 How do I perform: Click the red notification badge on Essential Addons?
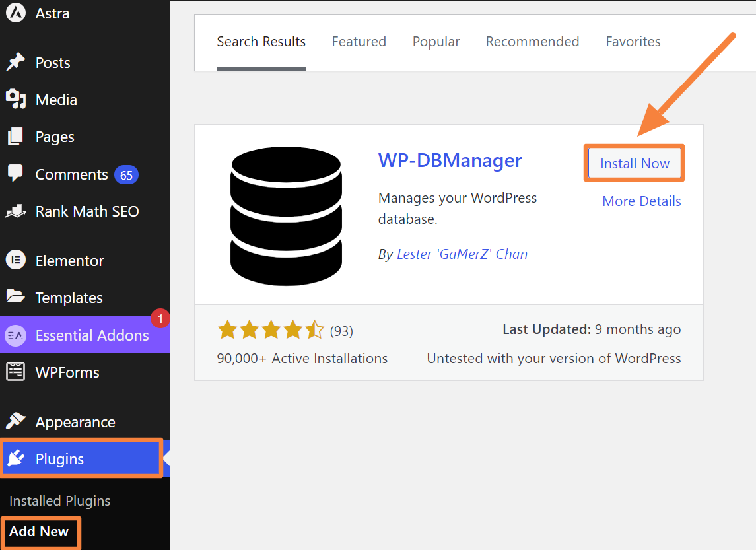coord(160,318)
